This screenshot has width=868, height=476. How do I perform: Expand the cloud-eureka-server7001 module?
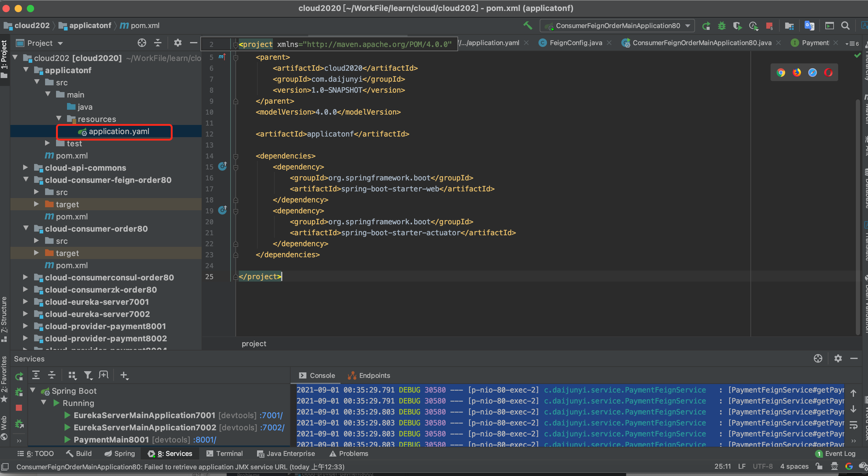click(x=25, y=301)
